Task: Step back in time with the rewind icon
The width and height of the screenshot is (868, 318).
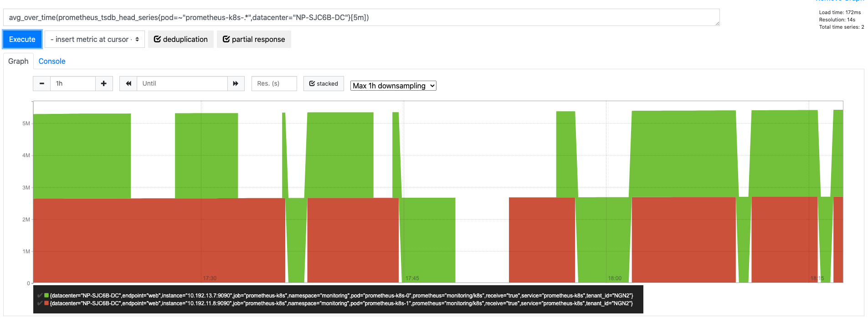Action: pos(128,83)
